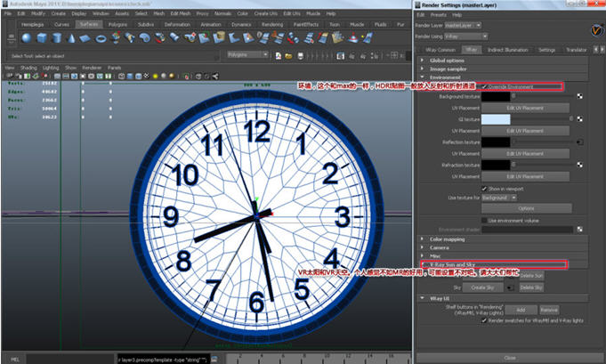Click the MEL command line input
The height and width of the screenshot is (364, 606).
(71, 358)
